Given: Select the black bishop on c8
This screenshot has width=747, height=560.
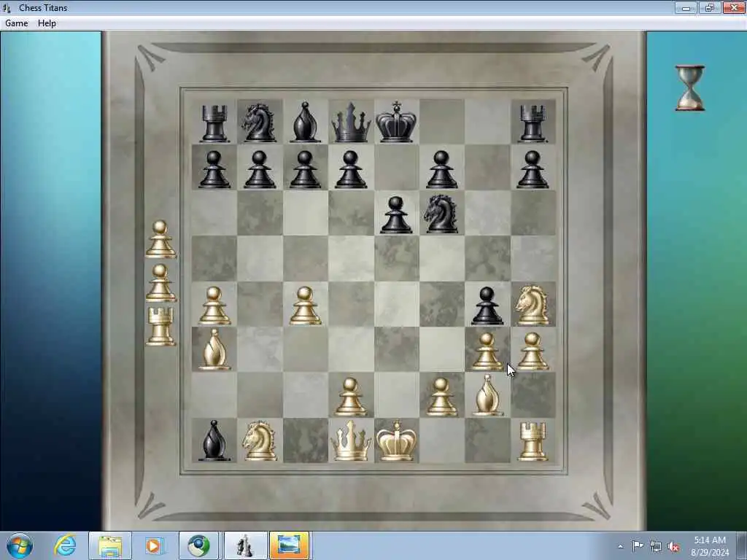Looking at the screenshot, I should coord(305,122).
